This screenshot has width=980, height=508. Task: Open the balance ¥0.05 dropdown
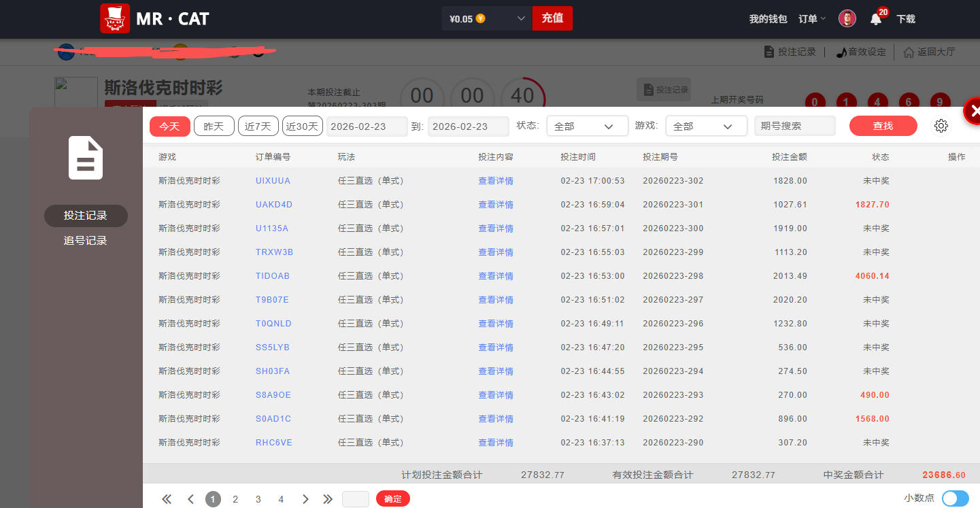coord(486,19)
